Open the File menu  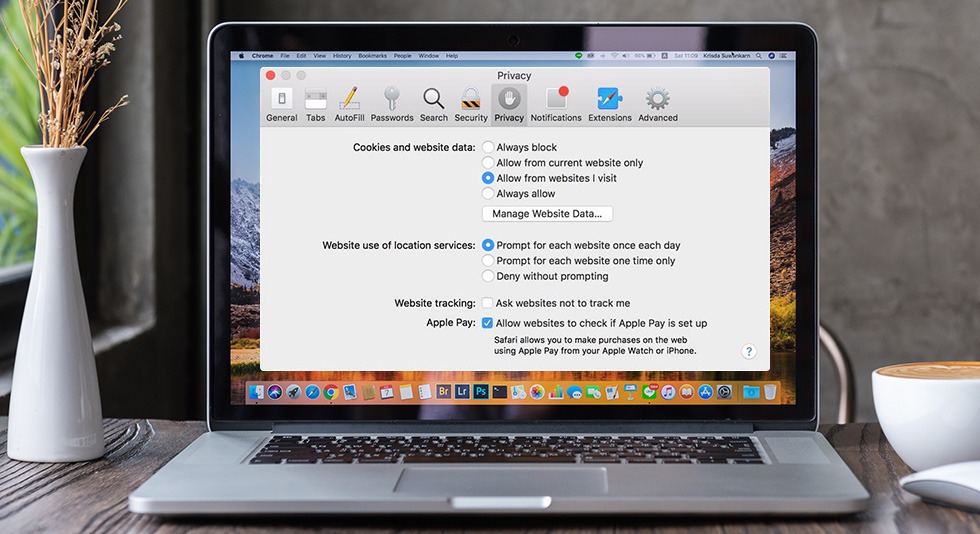(x=285, y=56)
